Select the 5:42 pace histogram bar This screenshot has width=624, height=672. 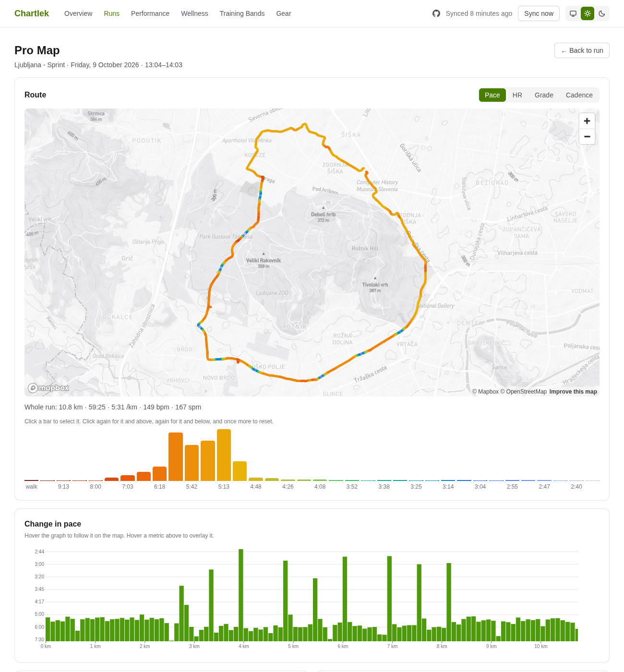point(192,463)
